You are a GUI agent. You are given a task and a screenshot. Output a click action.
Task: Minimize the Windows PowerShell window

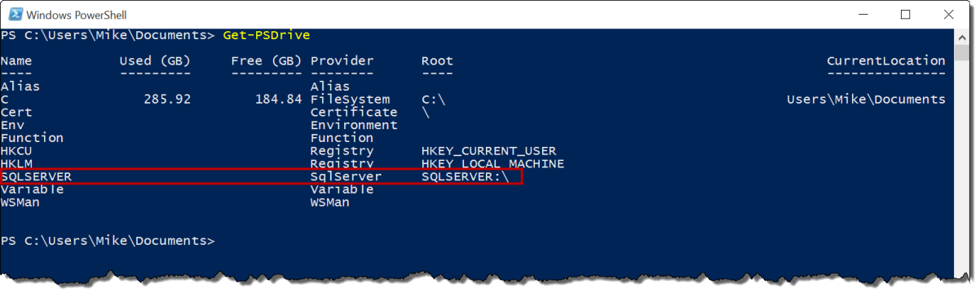coord(865,15)
